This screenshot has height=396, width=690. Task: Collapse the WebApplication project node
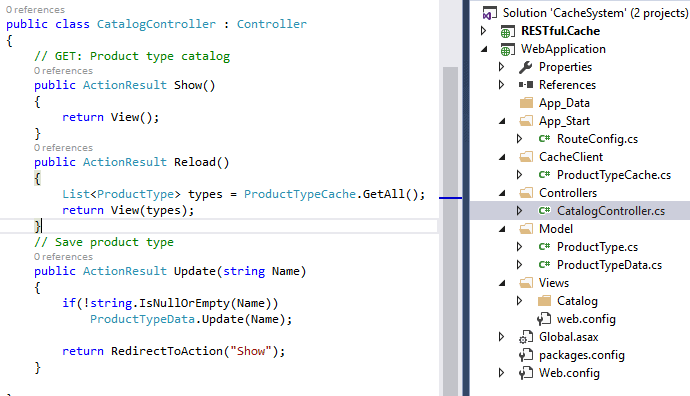[484, 49]
